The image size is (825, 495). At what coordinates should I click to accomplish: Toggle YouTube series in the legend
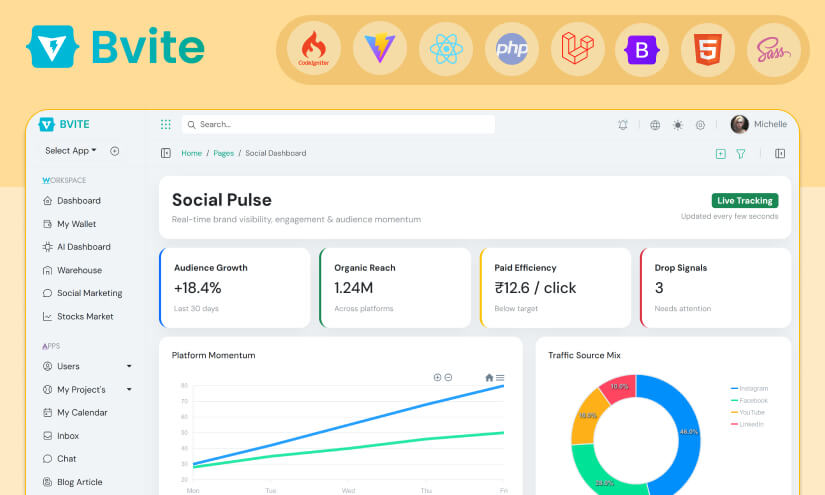748,412
